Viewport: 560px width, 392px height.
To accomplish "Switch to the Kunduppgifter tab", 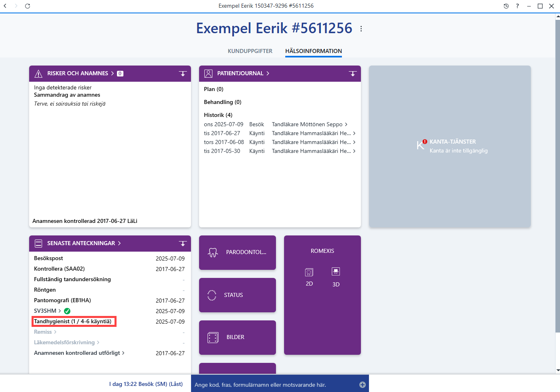I will [250, 51].
